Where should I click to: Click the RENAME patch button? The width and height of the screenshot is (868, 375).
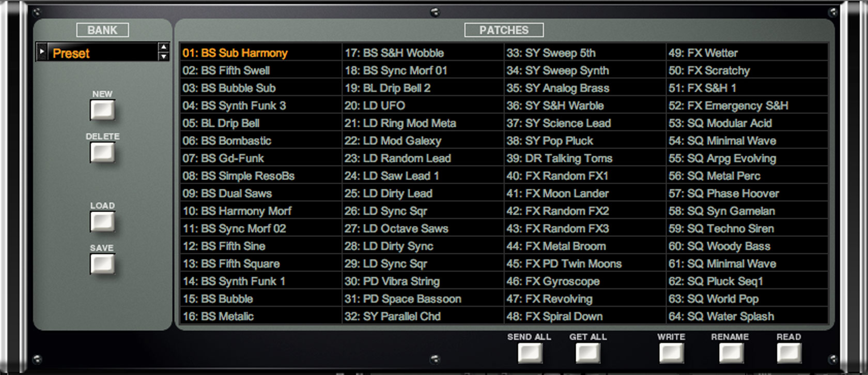tap(731, 353)
